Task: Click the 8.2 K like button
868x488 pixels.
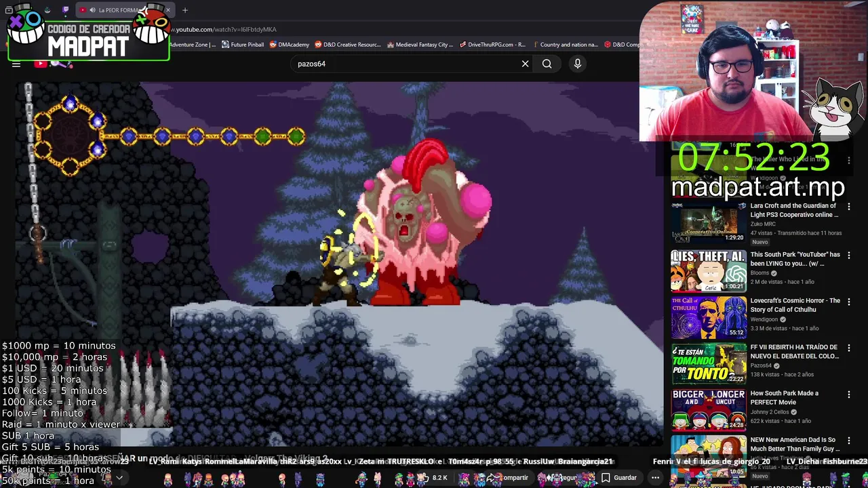Action: 434,478
